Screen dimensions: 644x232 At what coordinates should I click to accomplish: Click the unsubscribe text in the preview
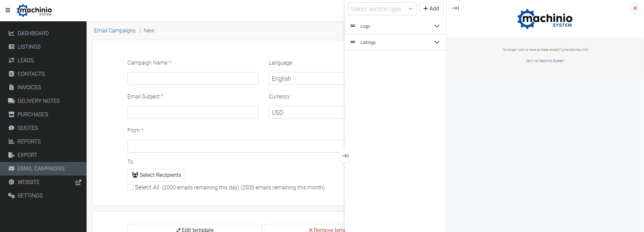pyautogui.click(x=545, y=50)
